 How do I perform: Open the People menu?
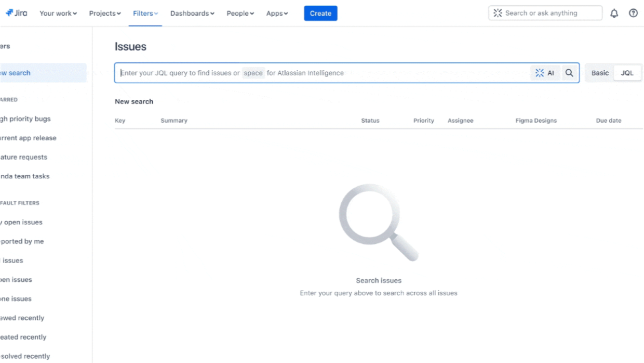[240, 13]
